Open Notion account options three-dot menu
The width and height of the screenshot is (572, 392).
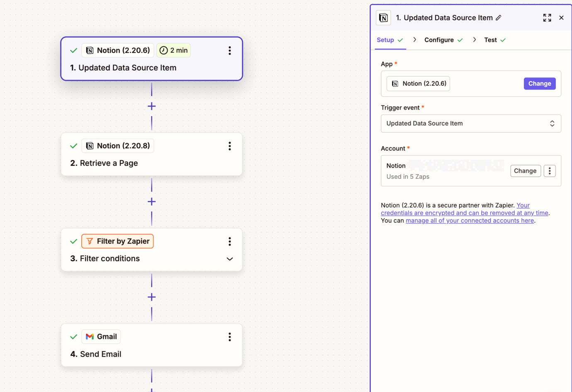[x=550, y=171]
